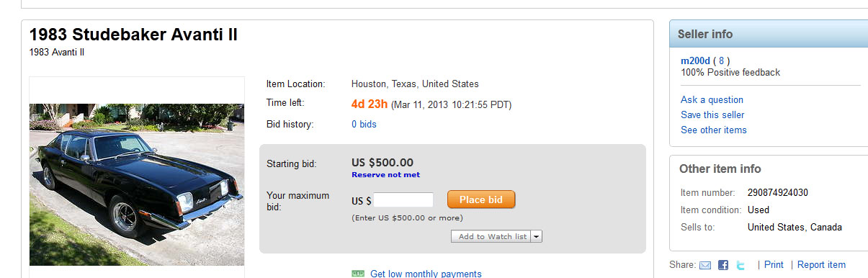
Task: Focus the maximum bid input field
Action: click(x=403, y=200)
